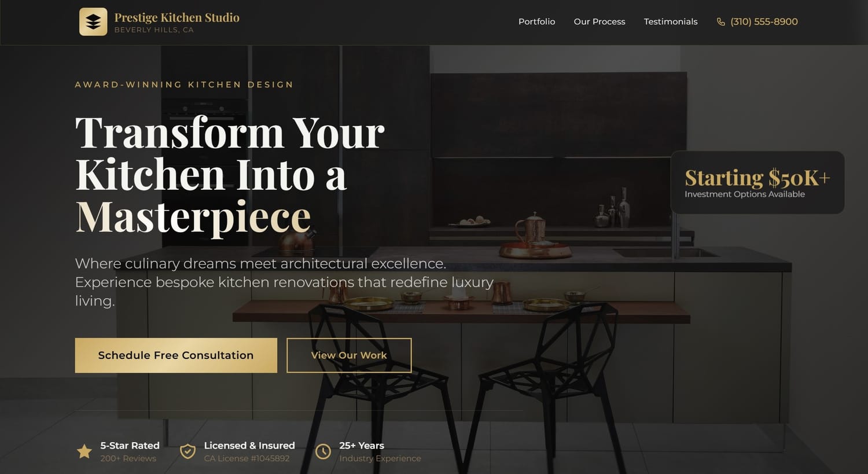Click the clock icon beside 25+ Years
The width and height of the screenshot is (868, 474).
[323, 451]
